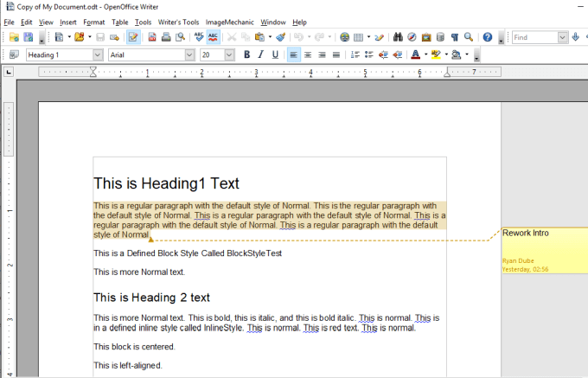Open the Data Sources icon
This screenshot has height=378, width=588.
(x=440, y=37)
